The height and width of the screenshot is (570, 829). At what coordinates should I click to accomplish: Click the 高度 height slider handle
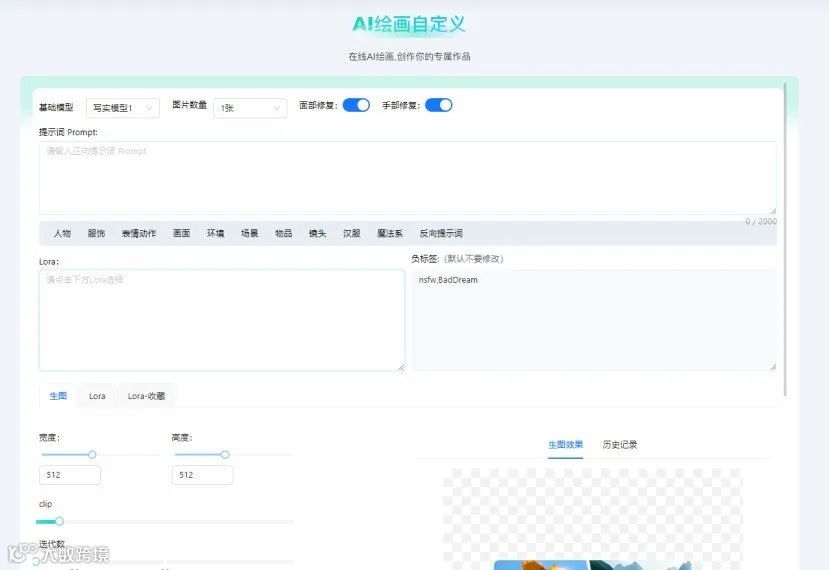pyautogui.click(x=225, y=455)
